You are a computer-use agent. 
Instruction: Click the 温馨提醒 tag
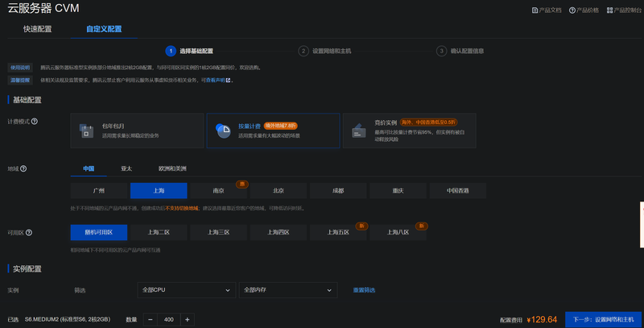tap(20, 80)
